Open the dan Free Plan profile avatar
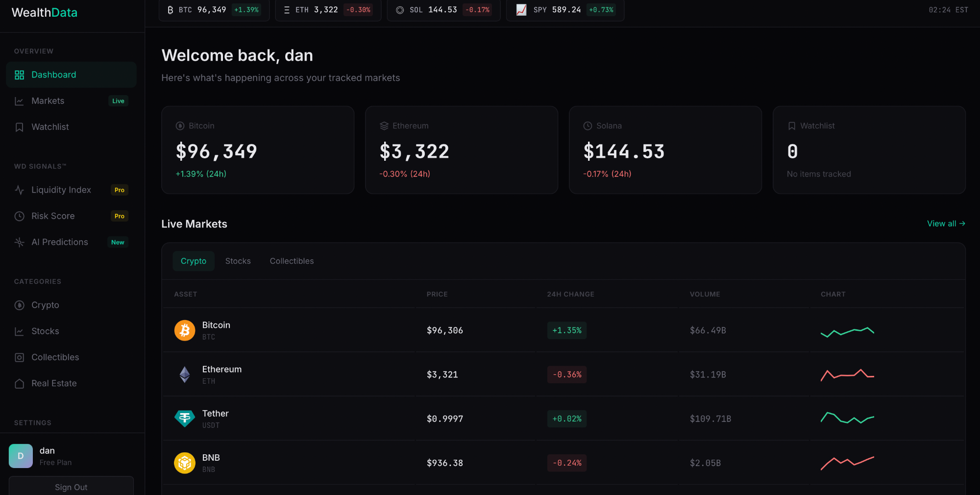 pyautogui.click(x=20, y=456)
